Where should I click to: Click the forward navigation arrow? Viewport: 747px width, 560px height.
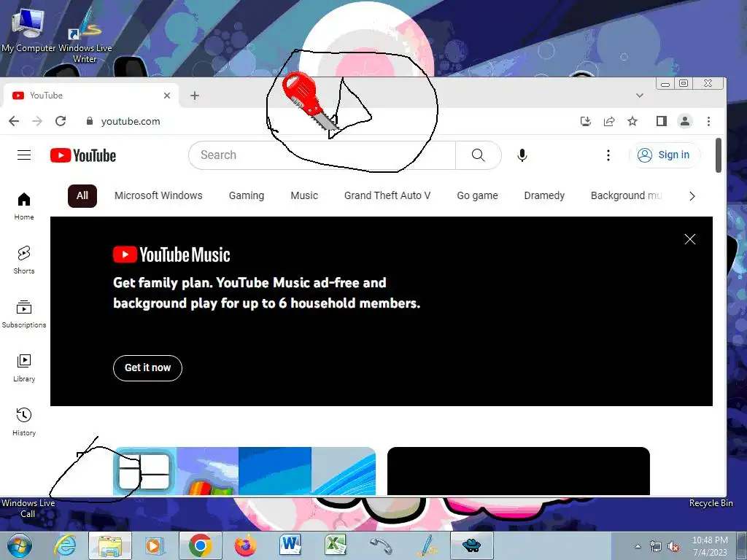pos(37,121)
